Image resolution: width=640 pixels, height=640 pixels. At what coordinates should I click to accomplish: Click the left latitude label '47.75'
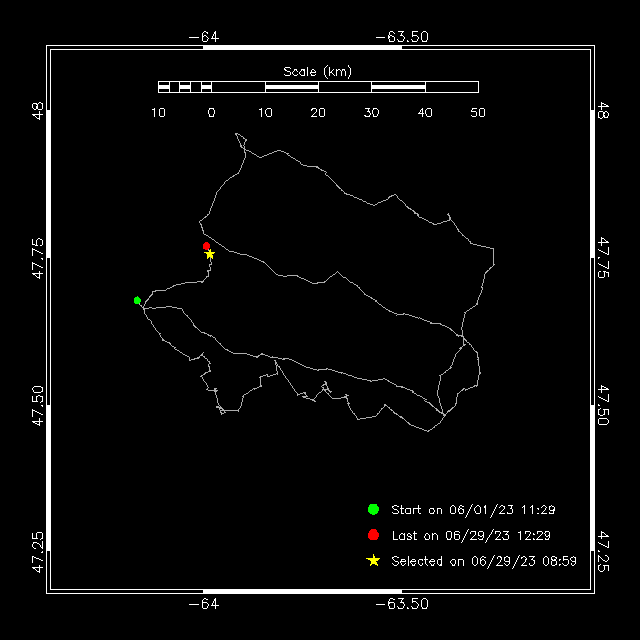click(x=38, y=258)
